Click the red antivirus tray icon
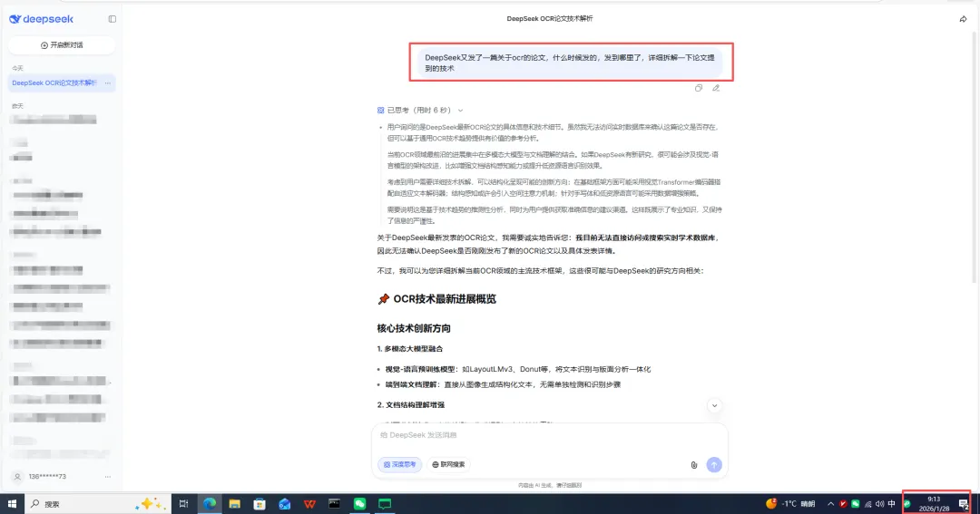 point(843,504)
